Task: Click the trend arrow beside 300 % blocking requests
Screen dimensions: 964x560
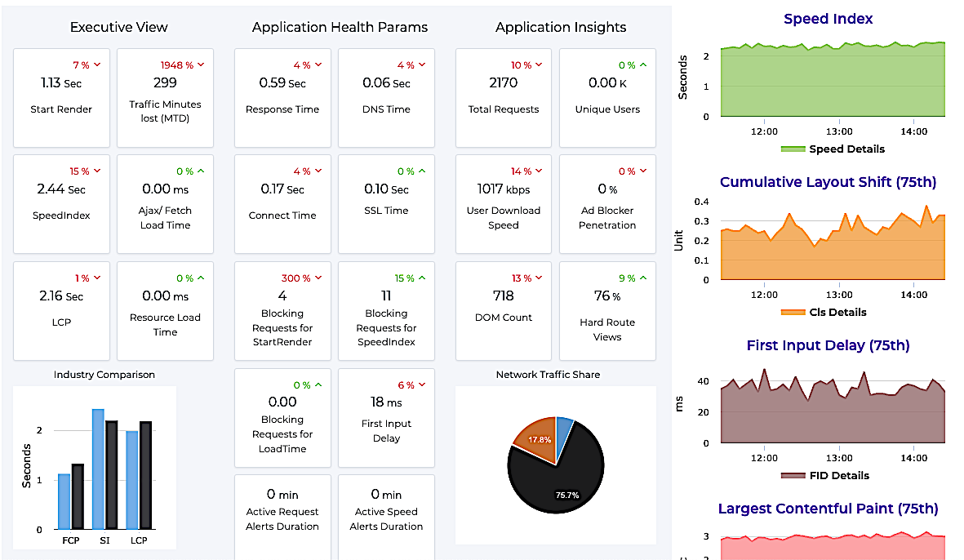Action: click(x=318, y=278)
